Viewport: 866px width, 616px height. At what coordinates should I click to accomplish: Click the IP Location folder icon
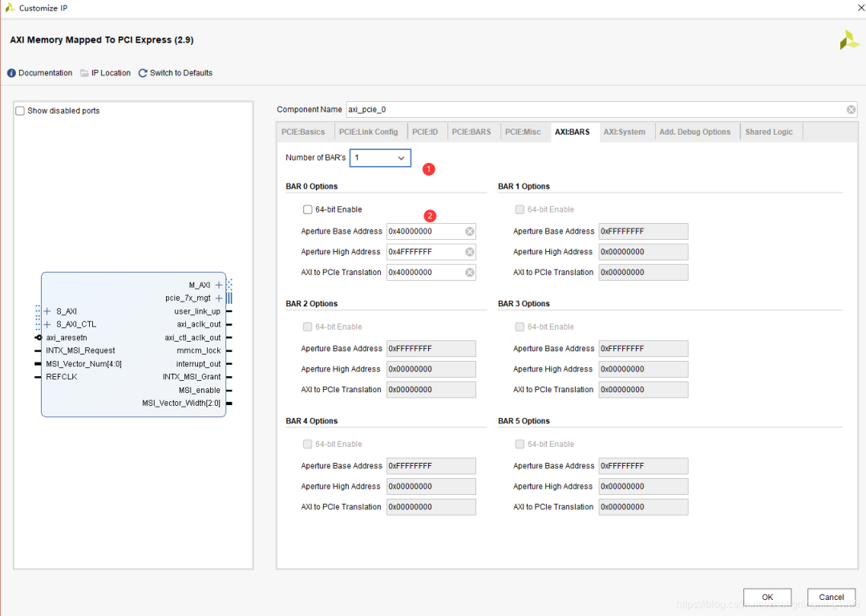(x=84, y=73)
